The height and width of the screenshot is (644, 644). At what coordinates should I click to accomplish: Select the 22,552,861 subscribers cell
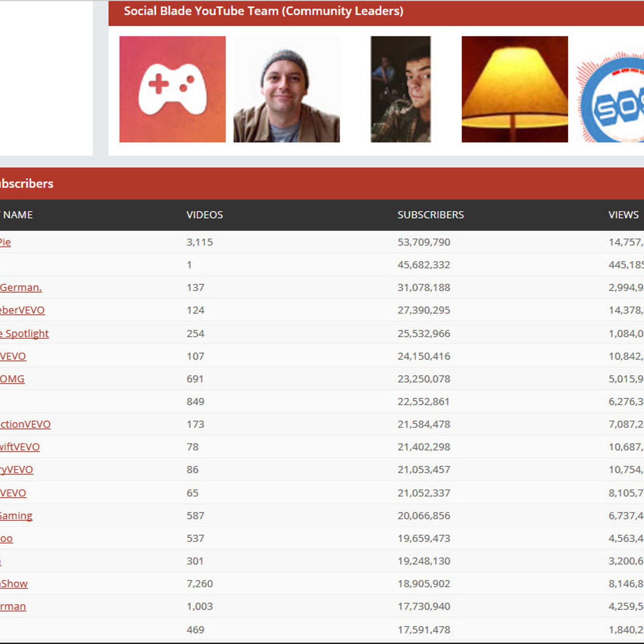(423, 401)
